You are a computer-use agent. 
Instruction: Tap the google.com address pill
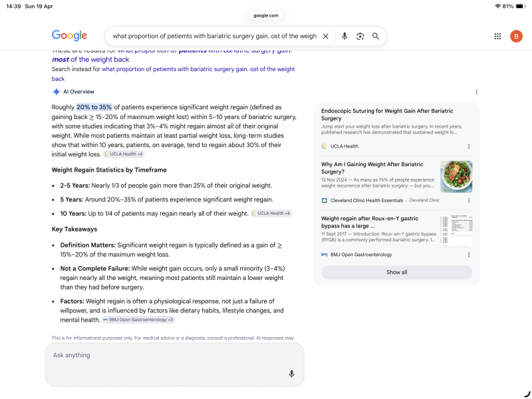click(265, 15)
